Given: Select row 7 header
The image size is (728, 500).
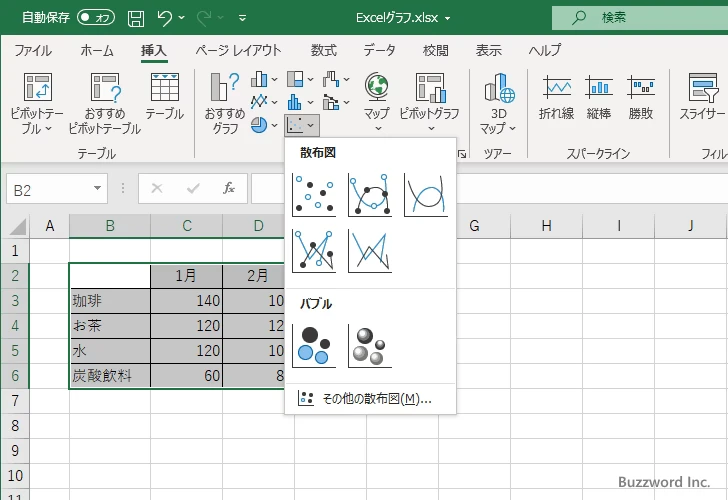Looking at the screenshot, I should pos(15,401).
